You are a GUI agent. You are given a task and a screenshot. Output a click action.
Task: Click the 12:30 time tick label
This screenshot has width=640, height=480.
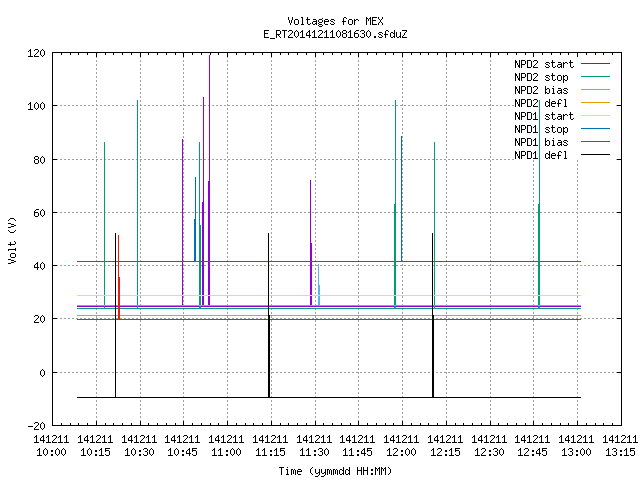489,452
